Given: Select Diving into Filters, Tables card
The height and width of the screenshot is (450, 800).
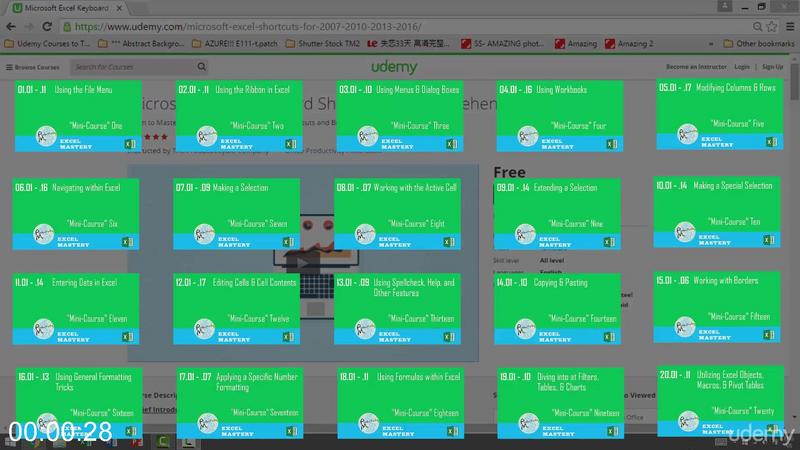Looking at the screenshot, I should [x=561, y=404].
